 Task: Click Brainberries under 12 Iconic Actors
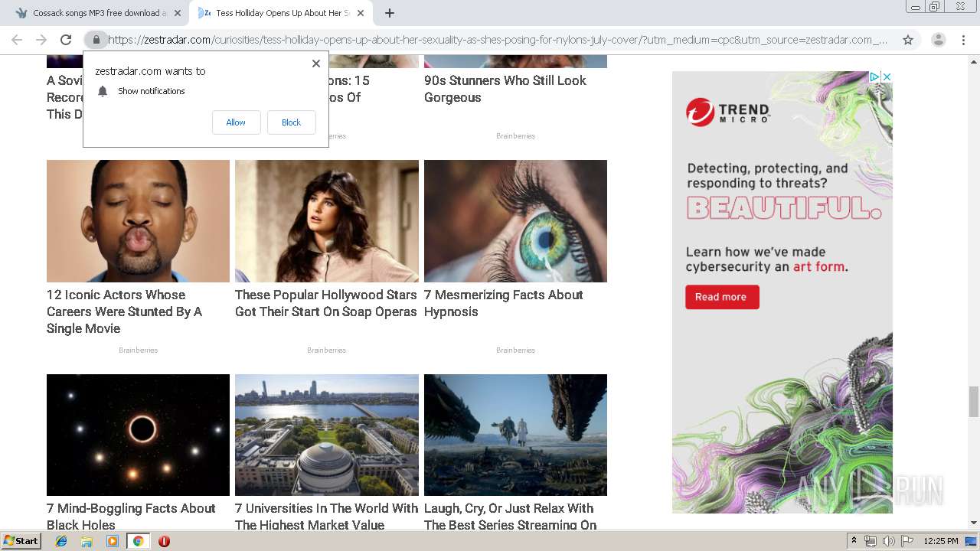(x=138, y=350)
